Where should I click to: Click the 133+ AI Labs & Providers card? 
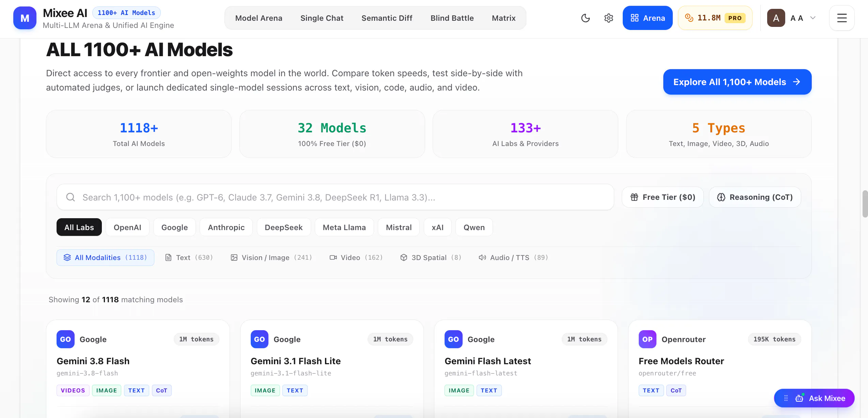coord(525,134)
